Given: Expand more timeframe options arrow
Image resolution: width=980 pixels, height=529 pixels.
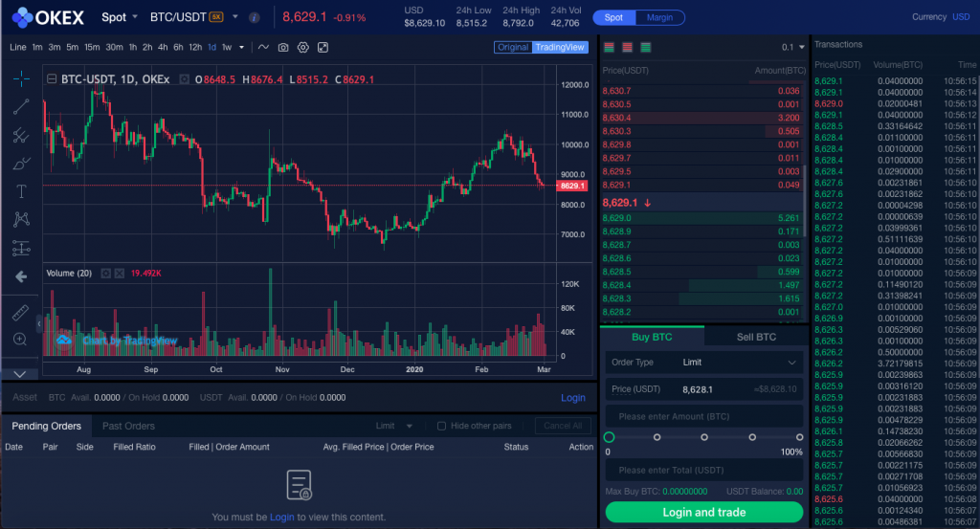Looking at the screenshot, I should [241, 48].
